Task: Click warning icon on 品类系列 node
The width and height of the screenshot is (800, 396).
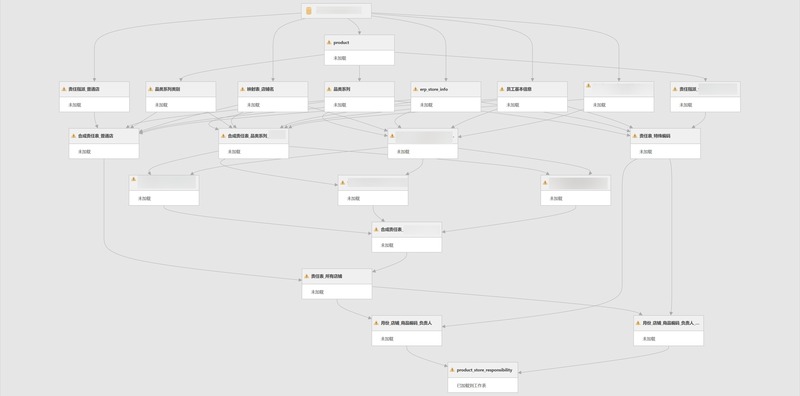Action: [329, 89]
